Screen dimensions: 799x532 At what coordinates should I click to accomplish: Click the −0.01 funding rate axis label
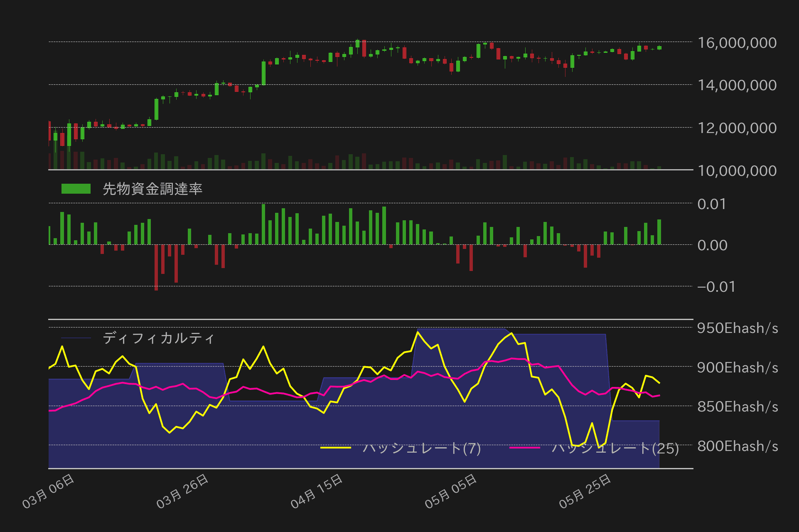pyautogui.click(x=716, y=287)
